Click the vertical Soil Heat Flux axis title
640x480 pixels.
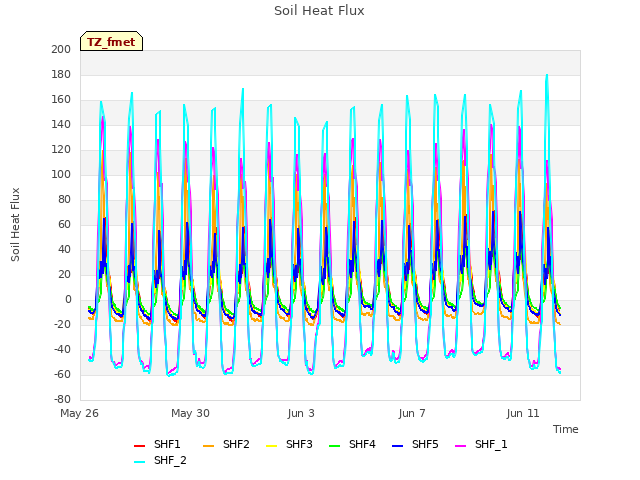click(16, 225)
